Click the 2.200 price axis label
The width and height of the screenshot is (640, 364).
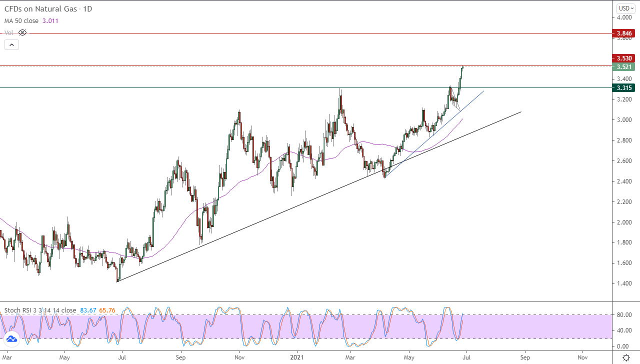click(625, 202)
